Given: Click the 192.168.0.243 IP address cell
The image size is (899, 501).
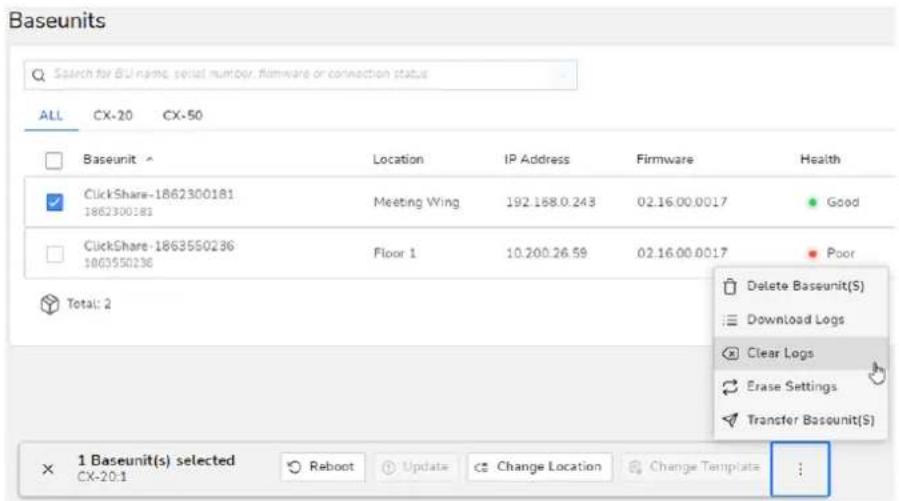Looking at the screenshot, I should 550,202.
